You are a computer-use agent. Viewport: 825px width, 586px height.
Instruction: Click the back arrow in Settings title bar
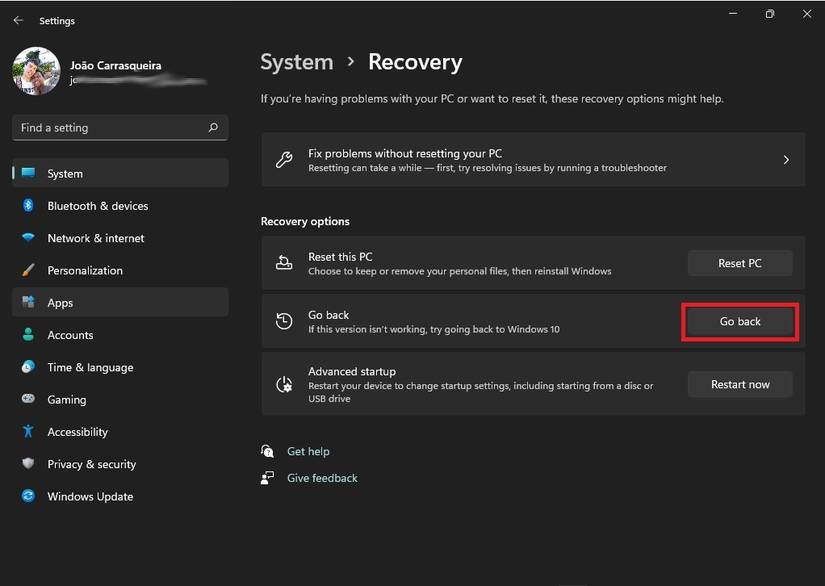coord(18,21)
